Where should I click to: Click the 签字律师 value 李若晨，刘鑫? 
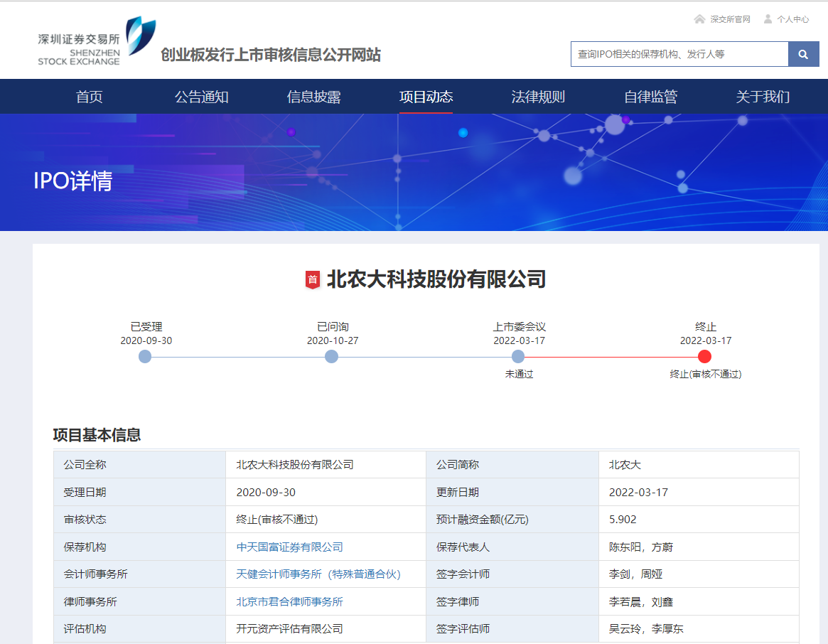641,602
